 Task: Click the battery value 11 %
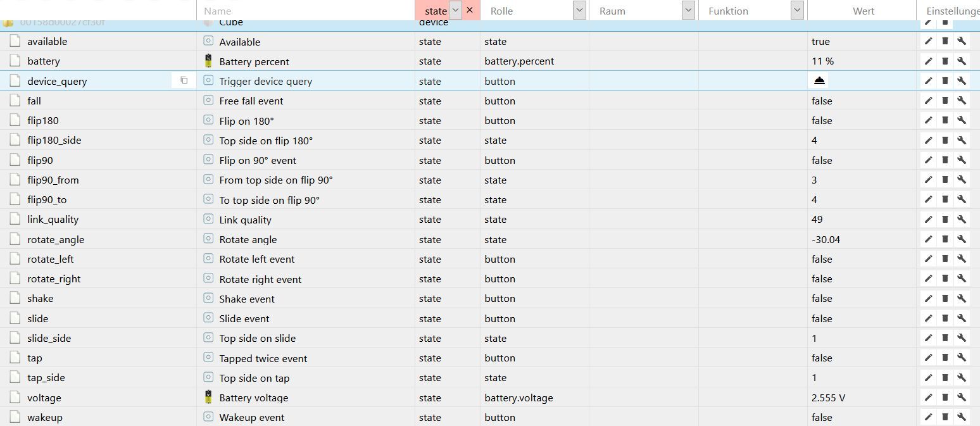(x=822, y=61)
